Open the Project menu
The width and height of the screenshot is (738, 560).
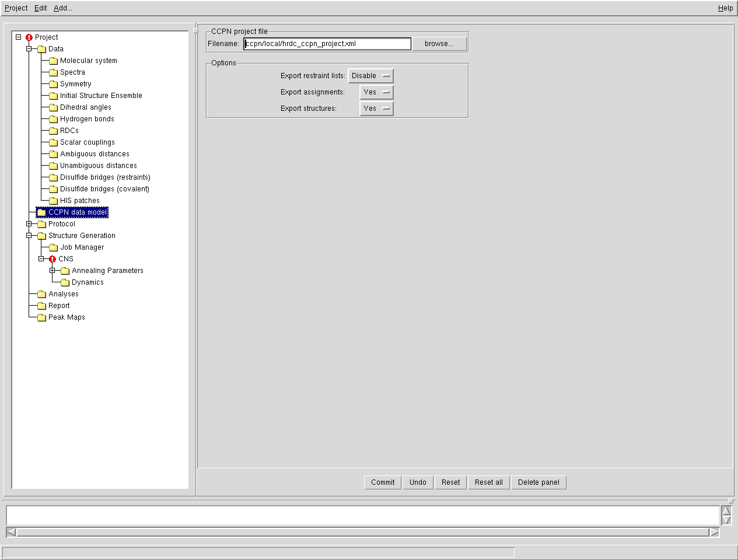pyautogui.click(x=15, y=8)
